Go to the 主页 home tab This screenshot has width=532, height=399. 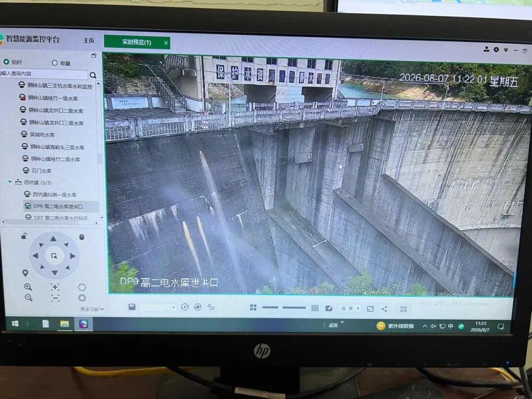coord(89,40)
